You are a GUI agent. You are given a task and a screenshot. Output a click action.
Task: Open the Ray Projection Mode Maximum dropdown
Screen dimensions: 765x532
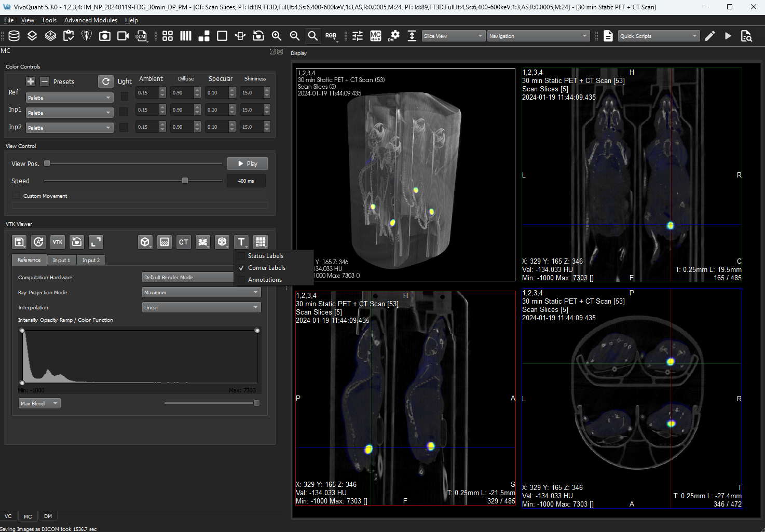pyautogui.click(x=201, y=292)
